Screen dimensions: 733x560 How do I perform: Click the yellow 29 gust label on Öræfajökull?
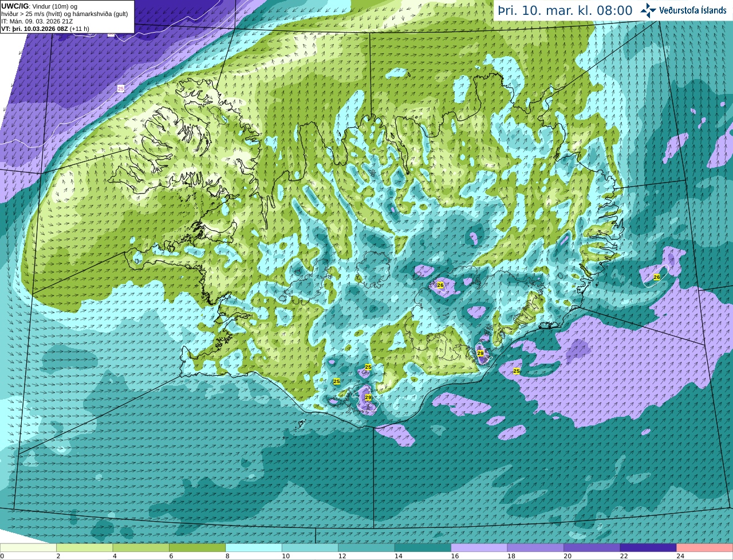(x=480, y=353)
